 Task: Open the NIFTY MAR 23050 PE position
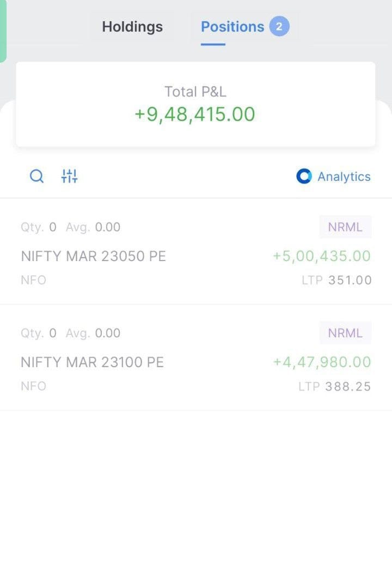pyautogui.click(x=93, y=256)
